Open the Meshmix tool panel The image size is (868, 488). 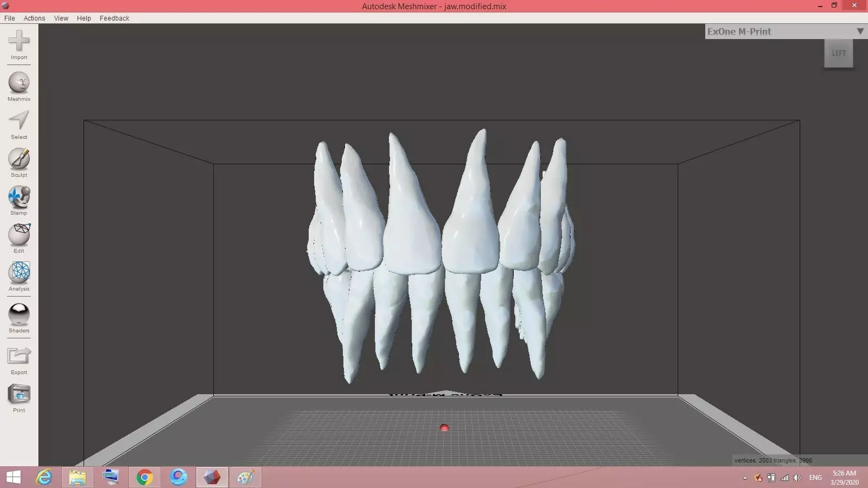click(x=19, y=87)
